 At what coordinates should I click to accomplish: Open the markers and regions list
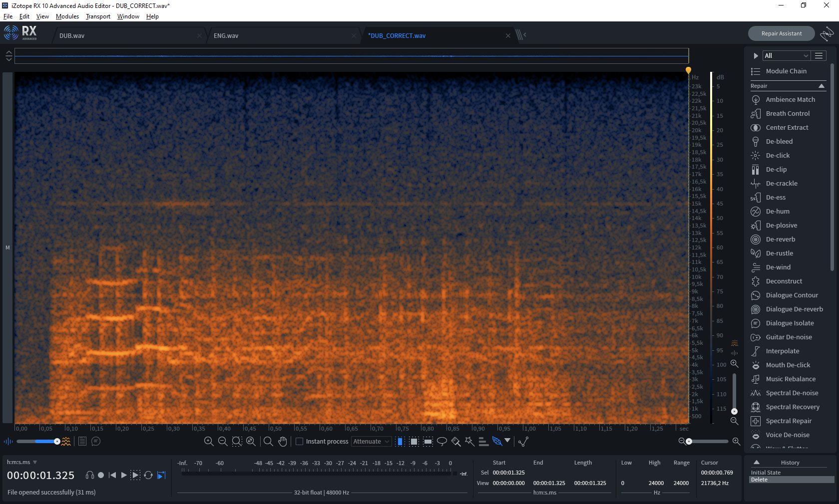click(82, 441)
